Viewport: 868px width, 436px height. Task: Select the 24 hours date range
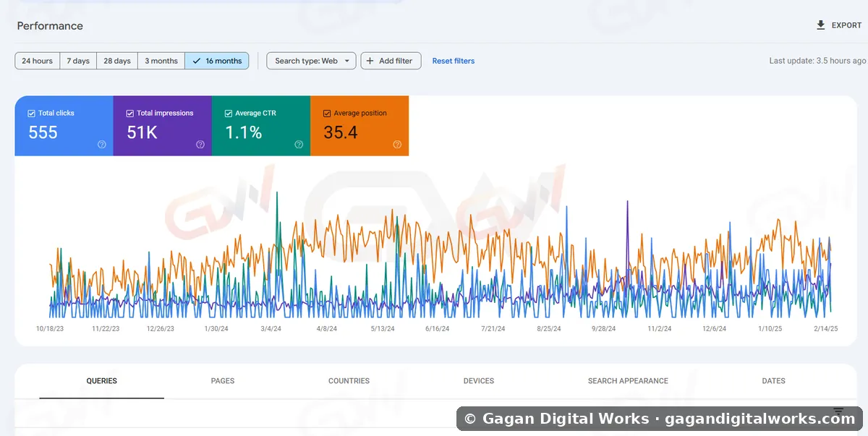[37, 61]
